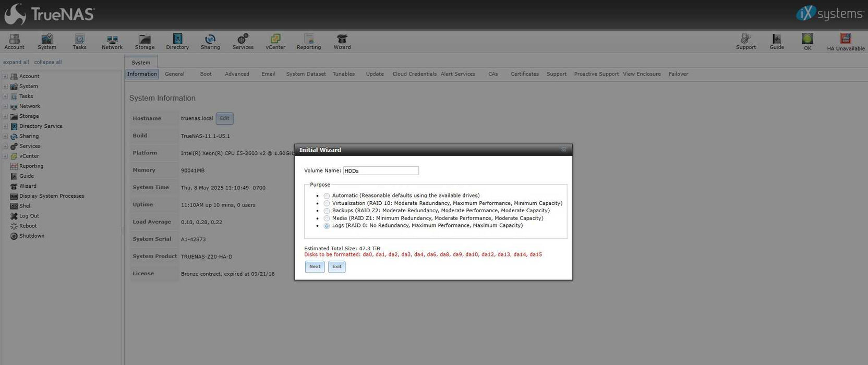
Task: Expand the Sharing tree node
Action: (5, 136)
